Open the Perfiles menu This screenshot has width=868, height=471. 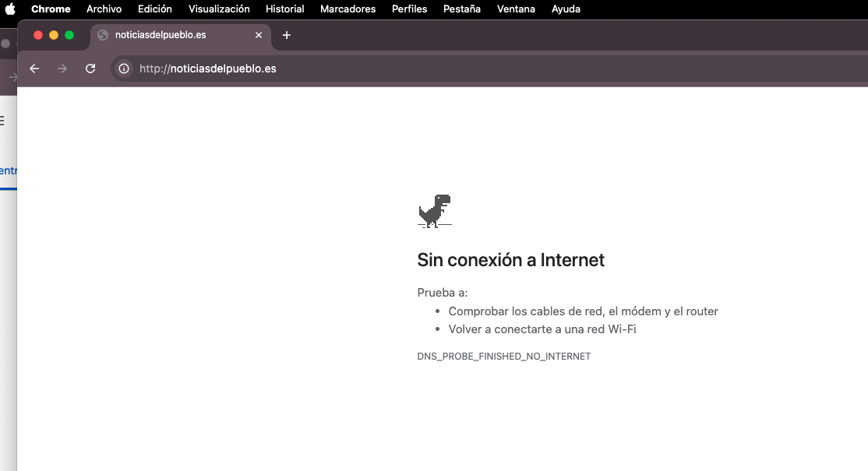point(409,9)
